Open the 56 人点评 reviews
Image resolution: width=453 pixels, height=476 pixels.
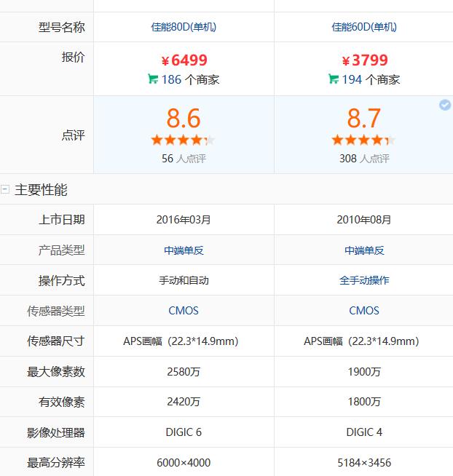click(x=184, y=159)
